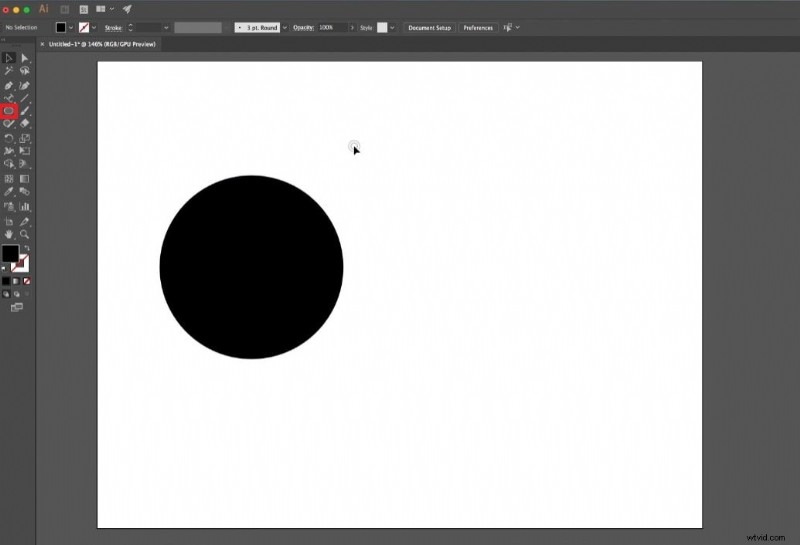Select the Slice tool

click(x=24, y=221)
